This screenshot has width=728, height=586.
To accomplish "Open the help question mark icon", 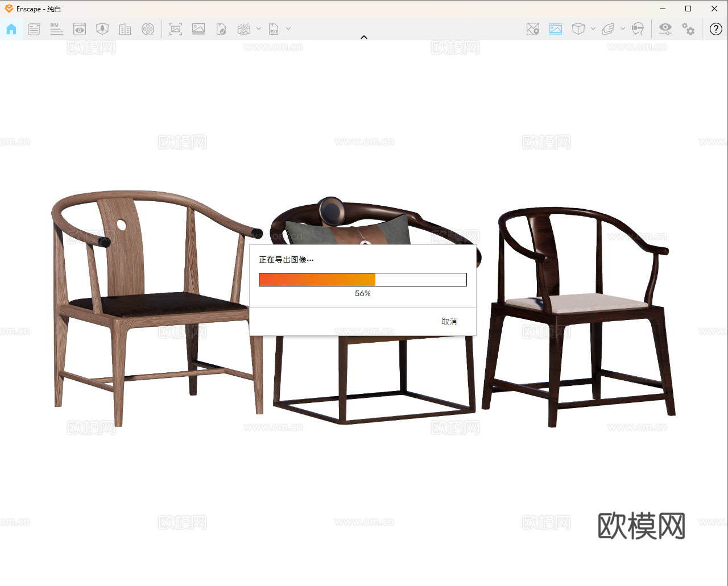I will pos(716,29).
